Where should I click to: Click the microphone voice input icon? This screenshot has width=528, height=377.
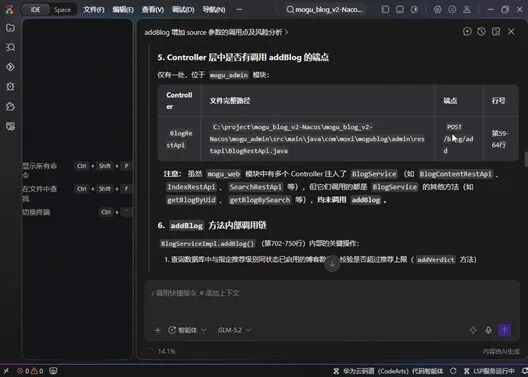[489, 330]
